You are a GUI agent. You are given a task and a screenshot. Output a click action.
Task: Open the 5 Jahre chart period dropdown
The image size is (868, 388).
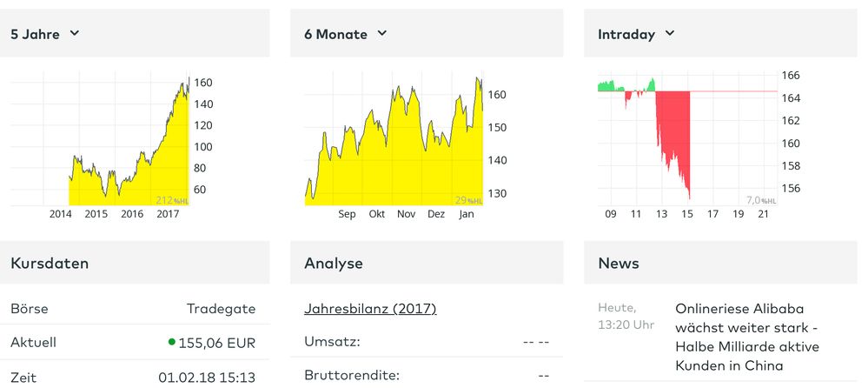[x=45, y=34]
